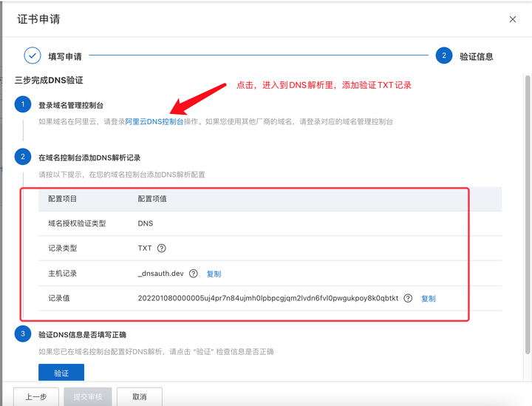Click the 验证信息 step 2 circle
The width and height of the screenshot is (532, 406).
[x=444, y=55]
